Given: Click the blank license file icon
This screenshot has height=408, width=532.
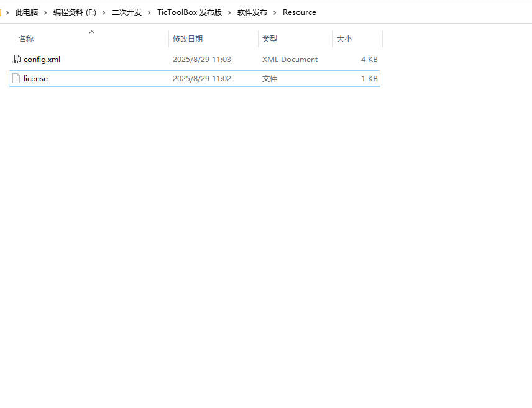Looking at the screenshot, I should (x=16, y=79).
